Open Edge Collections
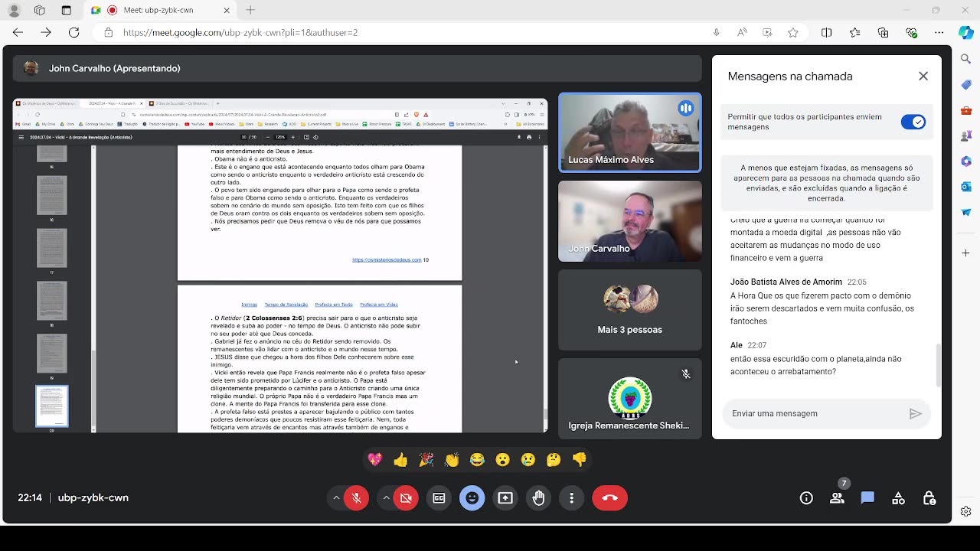This screenshot has height=551, width=980. tap(883, 32)
